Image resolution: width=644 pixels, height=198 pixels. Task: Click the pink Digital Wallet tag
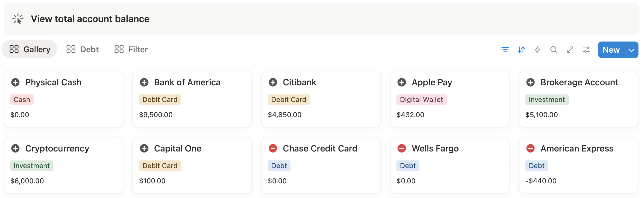tap(421, 99)
